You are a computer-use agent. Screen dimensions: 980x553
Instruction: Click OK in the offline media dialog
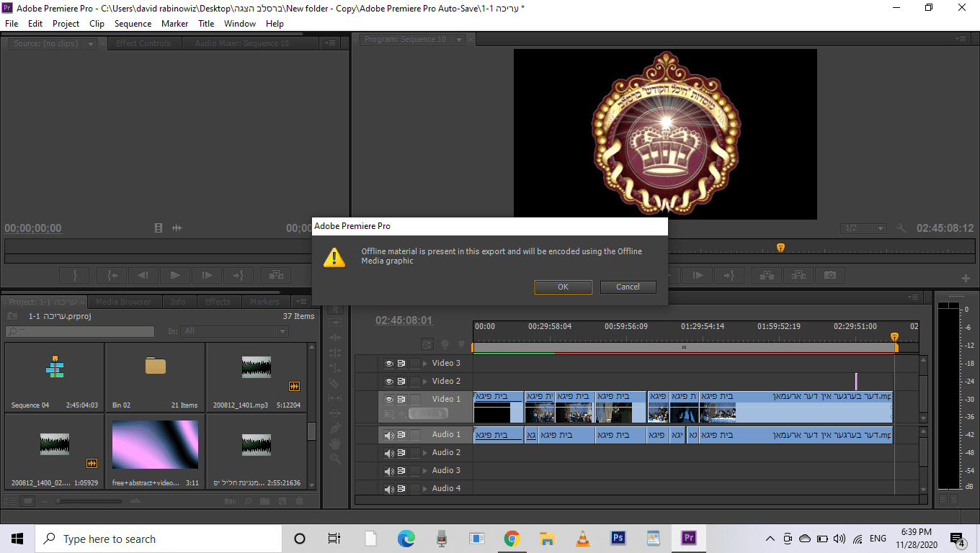click(x=563, y=287)
